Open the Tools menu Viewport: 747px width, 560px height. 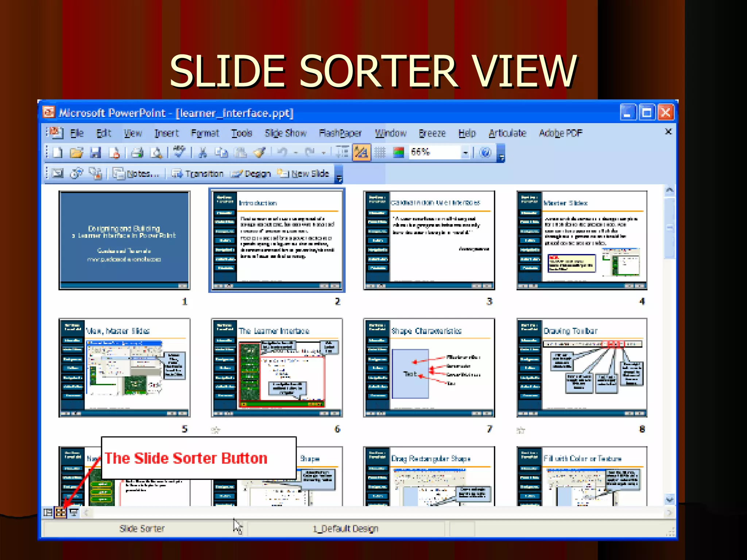[242, 133]
